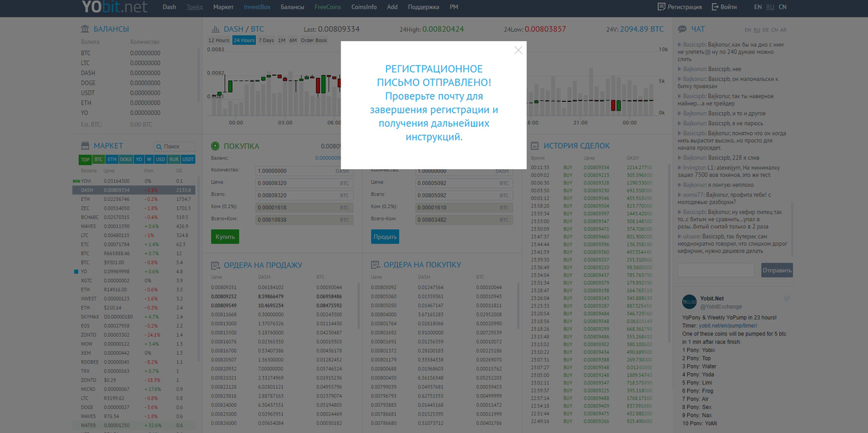The height and width of the screenshot is (433, 868).
Task: Click the Балансы bank icon
Action: tap(85, 29)
